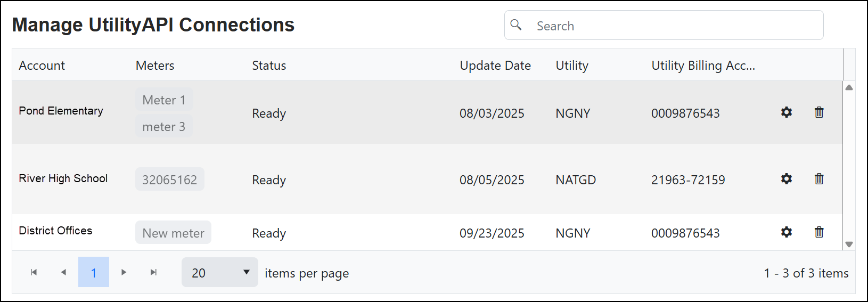
Task: Go to the next page
Action: coord(124,272)
